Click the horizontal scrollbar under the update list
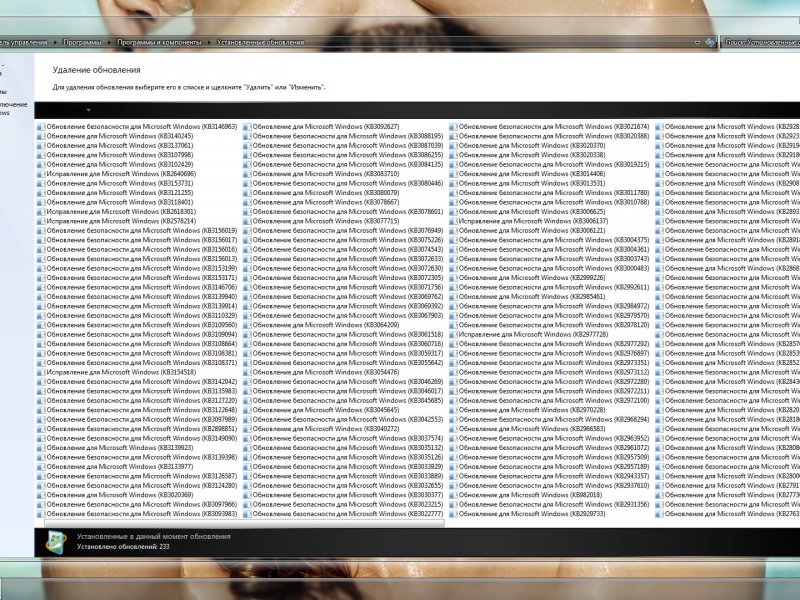Viewport: 800px width, 600px height. (244, 523)
